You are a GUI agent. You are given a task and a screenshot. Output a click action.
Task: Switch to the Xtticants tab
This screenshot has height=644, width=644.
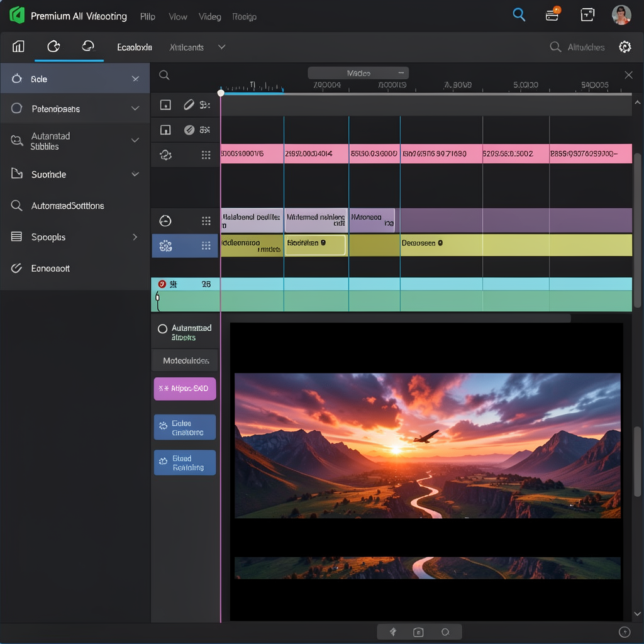[x=186, y=47]
